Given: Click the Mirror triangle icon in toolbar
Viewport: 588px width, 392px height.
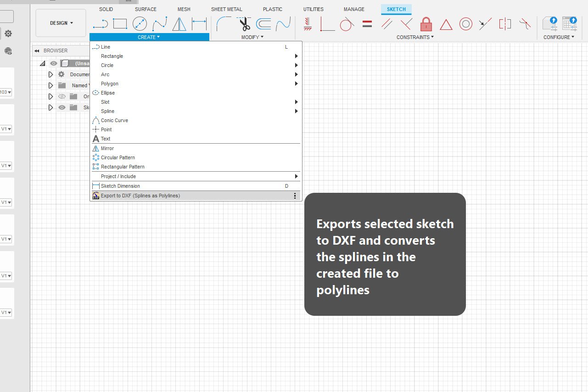Looking at the screenshot, I should (179, 23).
